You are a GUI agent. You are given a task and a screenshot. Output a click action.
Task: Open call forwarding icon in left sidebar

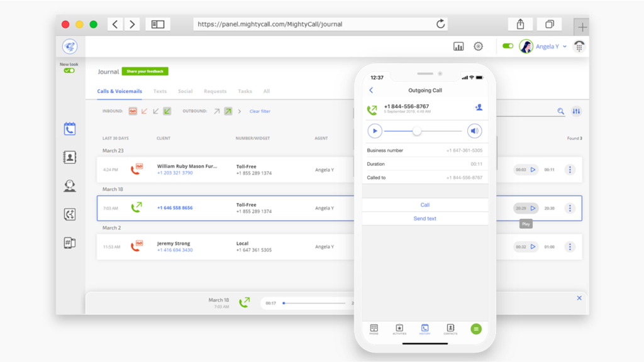coord(70,214)
